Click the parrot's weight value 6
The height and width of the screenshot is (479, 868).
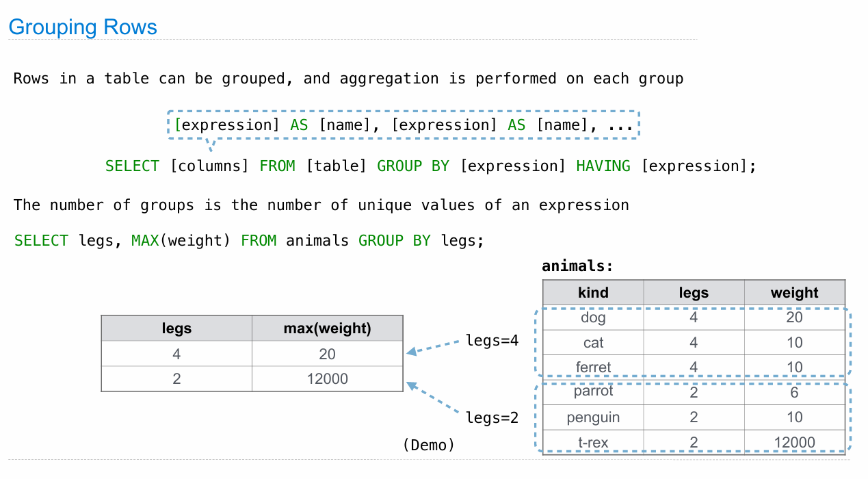(794, 391)
